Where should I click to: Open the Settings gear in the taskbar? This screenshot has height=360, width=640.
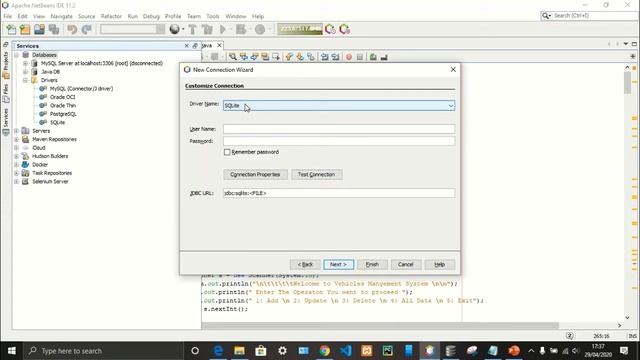(x=282, y=351)
